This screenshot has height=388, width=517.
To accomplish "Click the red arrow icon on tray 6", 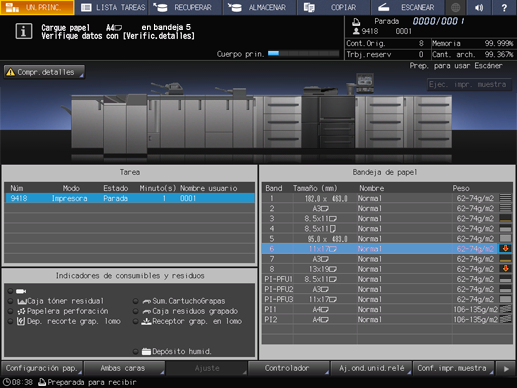I will (x=505, y=249).
